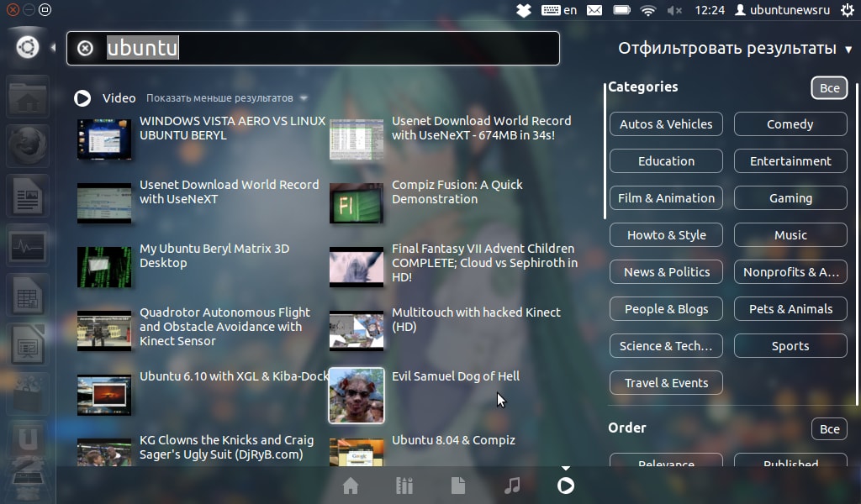861x504 pixels.
Task: Click the battery status indicator
Action: coord(621,10)
